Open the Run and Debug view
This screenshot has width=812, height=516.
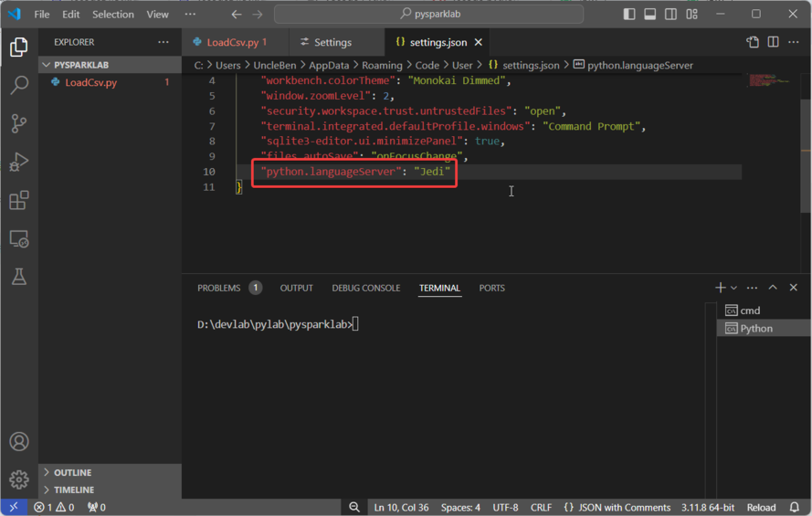18,163
